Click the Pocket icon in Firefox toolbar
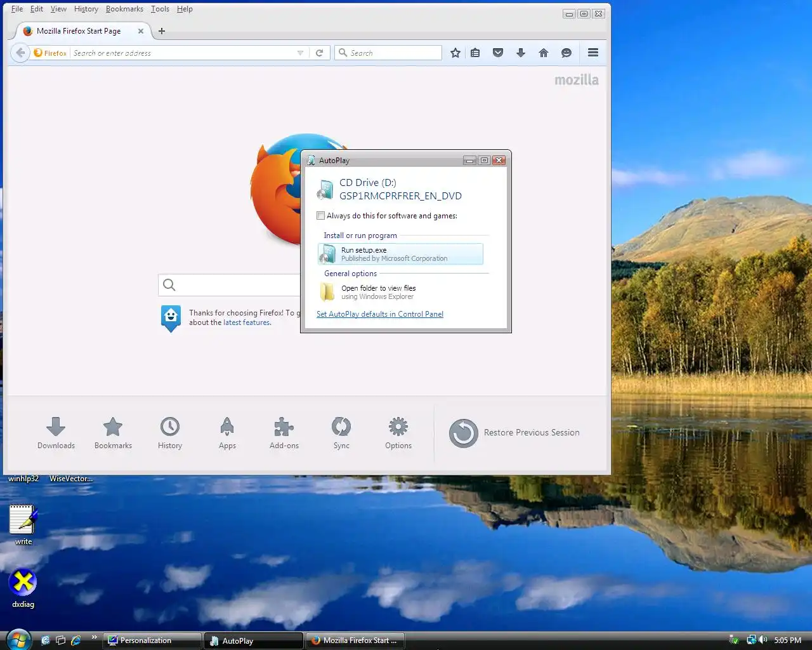 pyautogui.click(x=498, y=53)
